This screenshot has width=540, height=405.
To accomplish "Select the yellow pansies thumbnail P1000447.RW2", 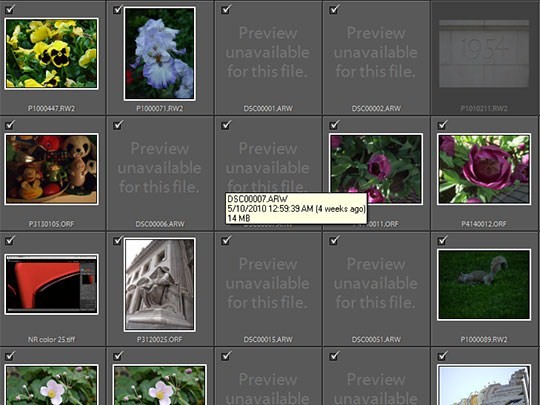I will 51,54.
